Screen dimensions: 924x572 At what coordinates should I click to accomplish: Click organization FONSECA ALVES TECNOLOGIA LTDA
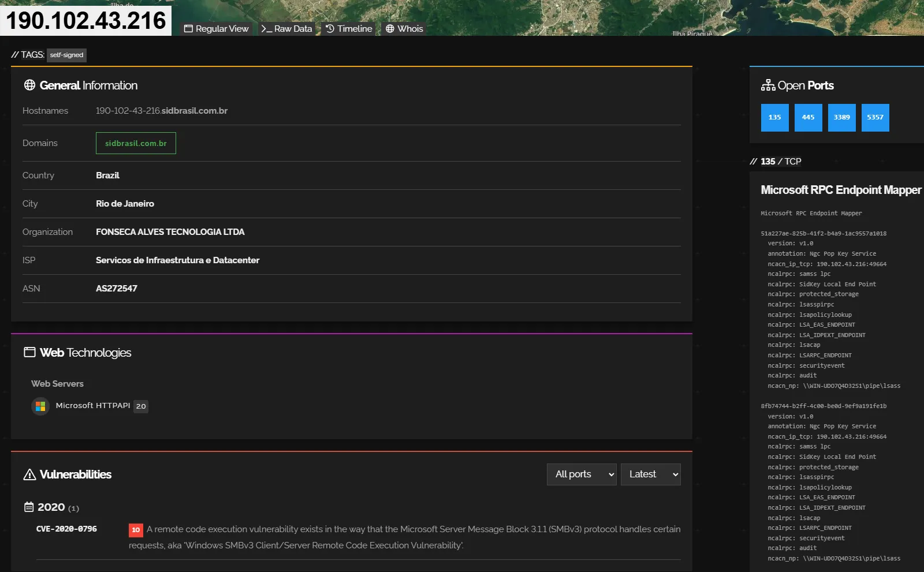coord(170,232)
